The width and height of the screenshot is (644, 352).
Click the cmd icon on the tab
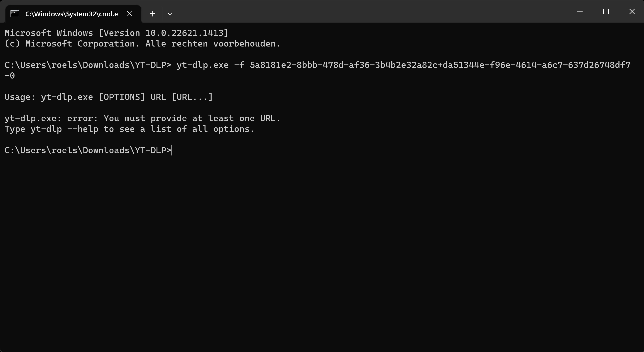tap(15, 14)
